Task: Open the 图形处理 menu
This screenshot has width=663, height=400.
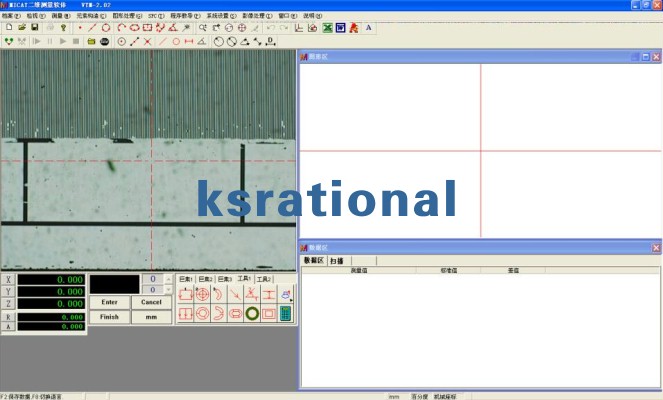Action: [127, 16]
